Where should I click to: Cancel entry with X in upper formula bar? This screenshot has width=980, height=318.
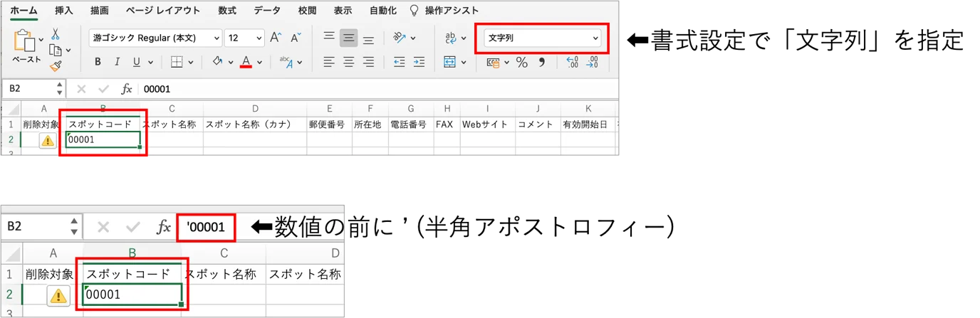[81, 89]
